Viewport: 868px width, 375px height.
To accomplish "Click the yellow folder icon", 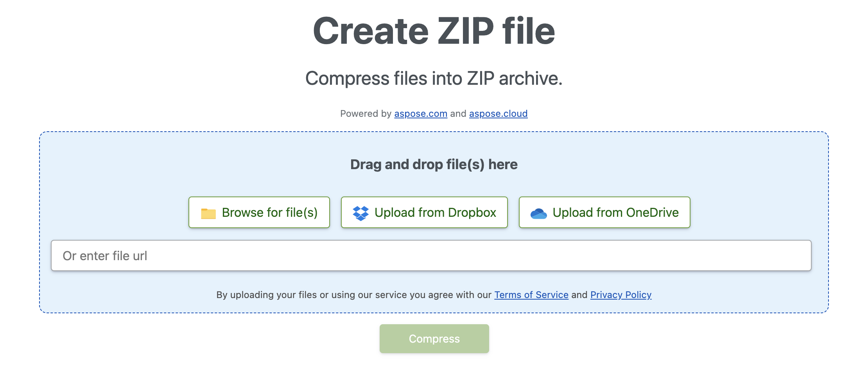I will coord(208,213).
